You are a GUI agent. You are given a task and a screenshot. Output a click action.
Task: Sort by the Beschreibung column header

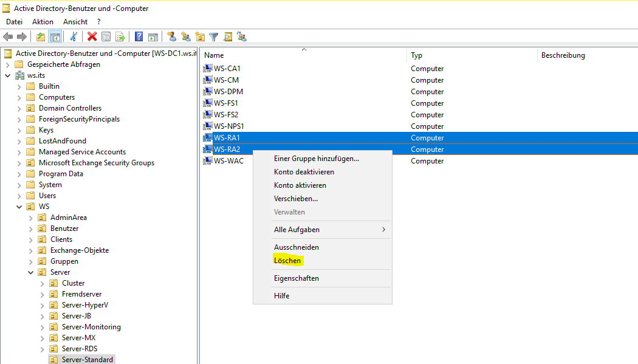coord(588,55)
